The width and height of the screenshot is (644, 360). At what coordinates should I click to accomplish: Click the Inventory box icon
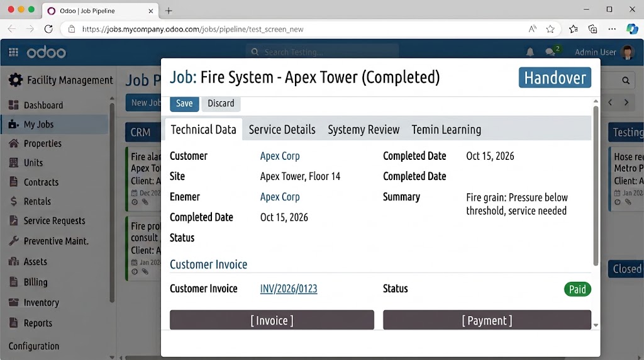[x=14, y=303]
